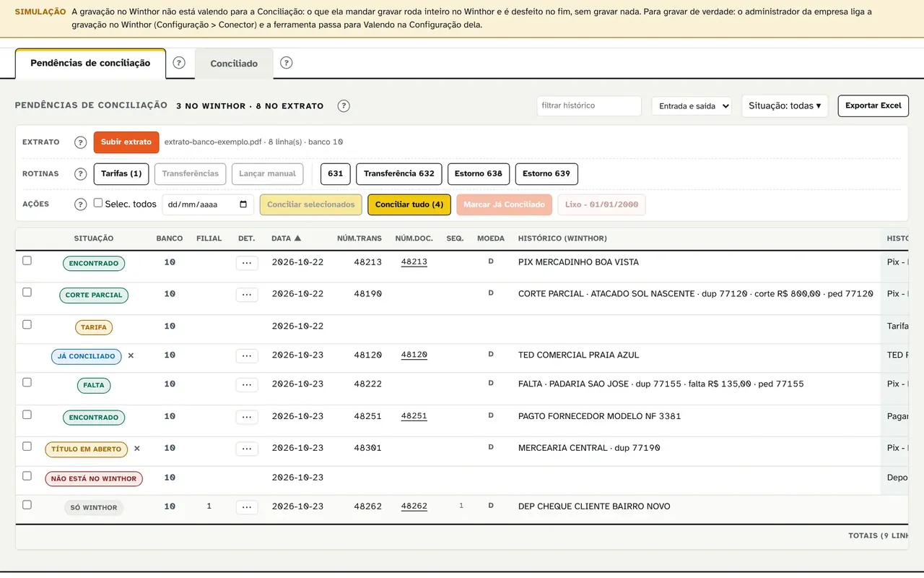This screenshot has height=578, width=924.
Task: Click the Subir extrato button
Action: click(126, 142)
